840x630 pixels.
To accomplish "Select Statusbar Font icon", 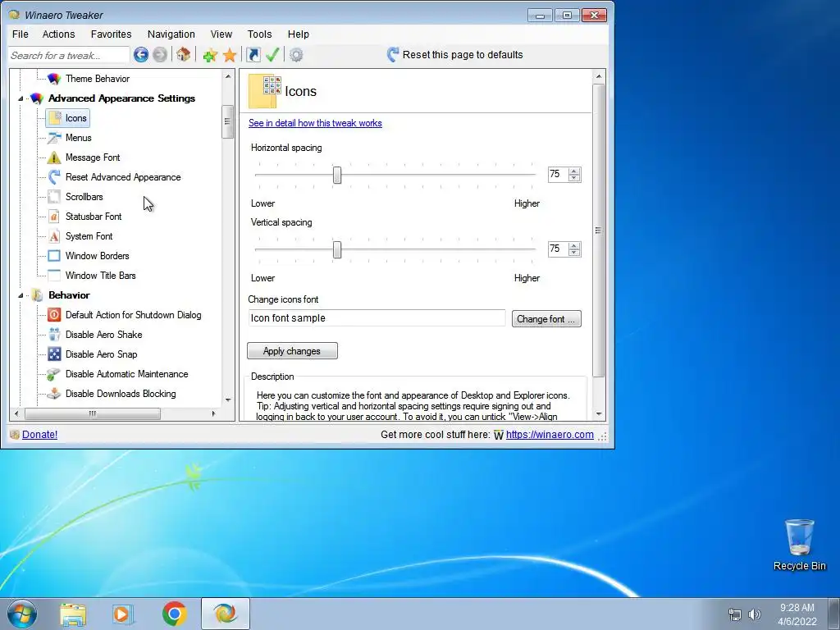I will click(54, 217).
